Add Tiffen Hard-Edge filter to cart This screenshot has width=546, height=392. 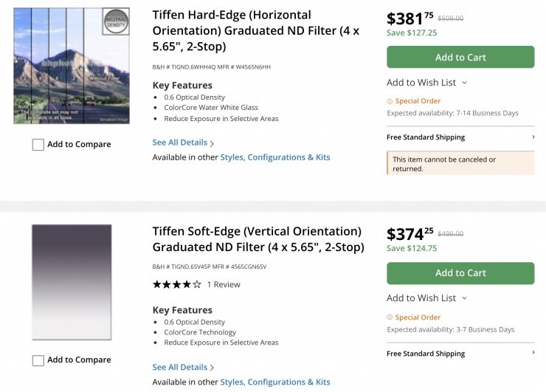pos(460,58)
